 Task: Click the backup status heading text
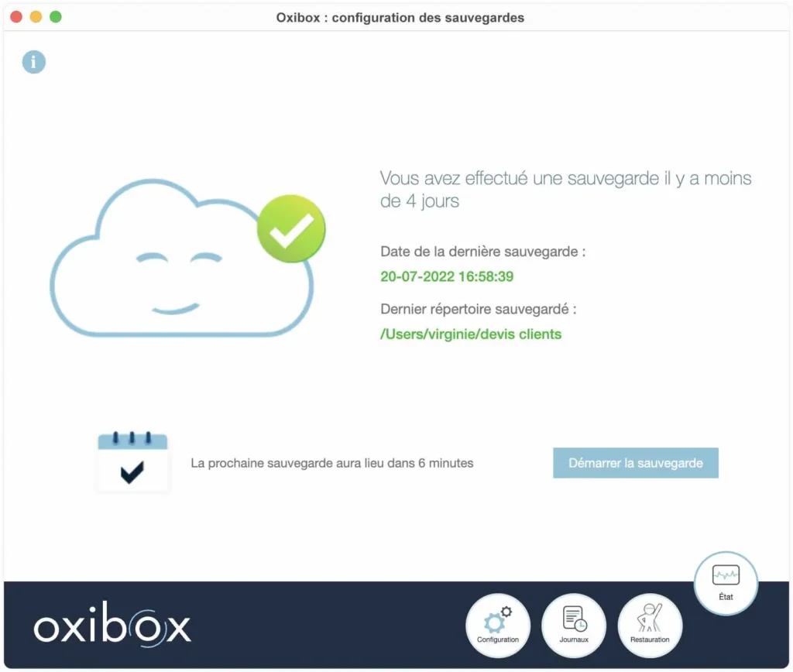[565, 190]
